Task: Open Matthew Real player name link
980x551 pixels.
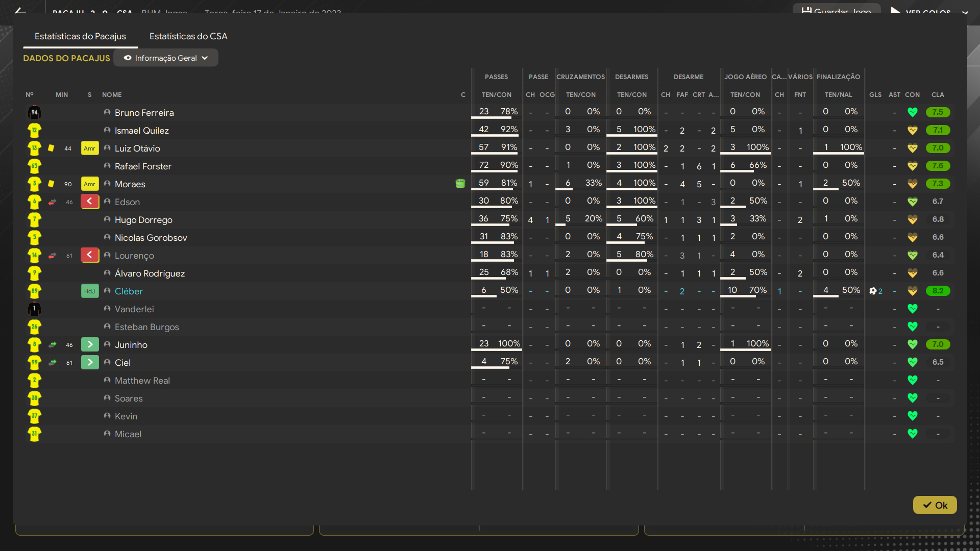Action: click(142, 381)
